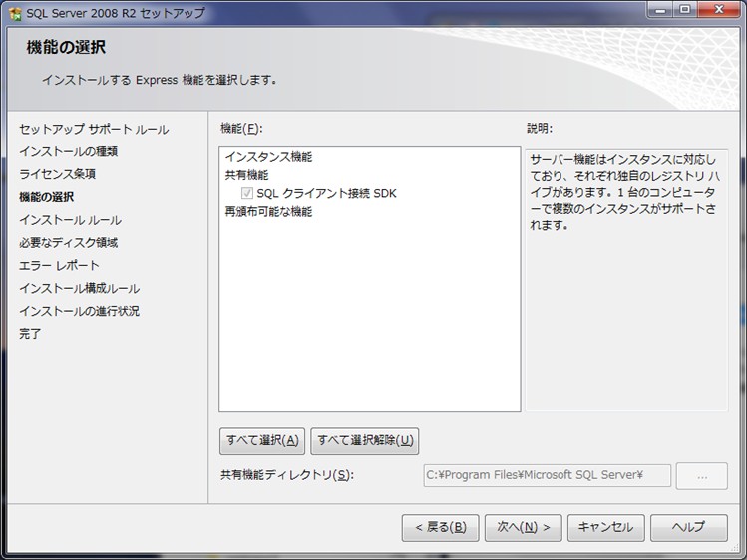Click the 完了 step in sidebar
Image resolution: width=747 pixels, height=560 pixels.
[x=30, y=334]
